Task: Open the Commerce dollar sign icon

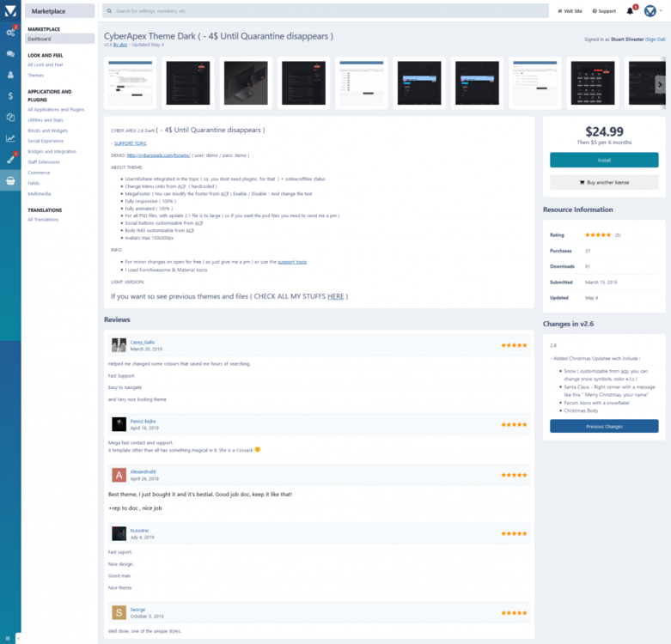Action: (10, 96)
